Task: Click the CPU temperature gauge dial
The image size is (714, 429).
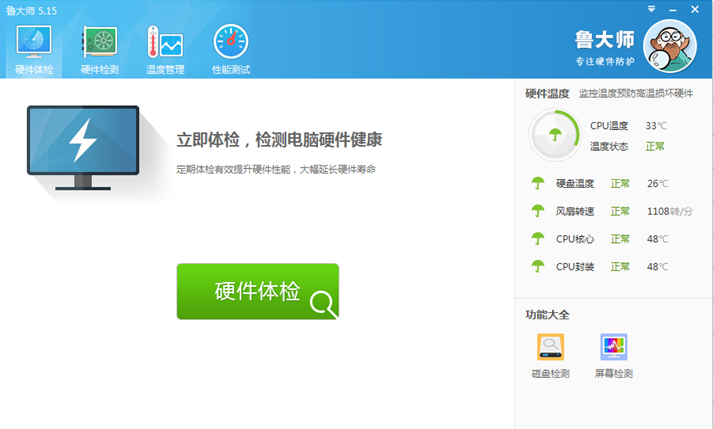Action: (555, 135)
